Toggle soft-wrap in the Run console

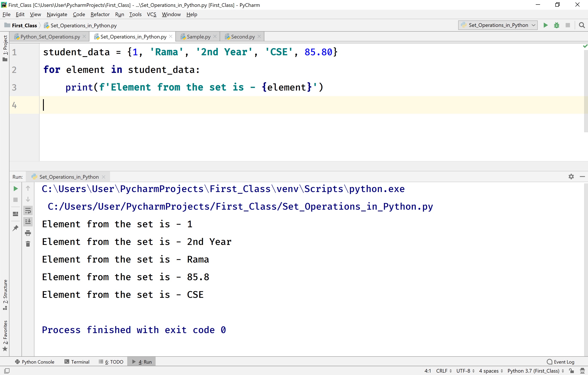pos(28,210)
